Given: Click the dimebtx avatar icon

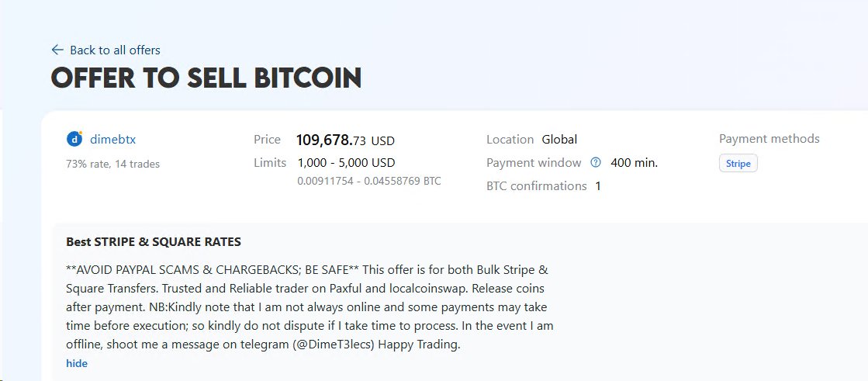Looking at the screenshot, I should tap(74, 140).
